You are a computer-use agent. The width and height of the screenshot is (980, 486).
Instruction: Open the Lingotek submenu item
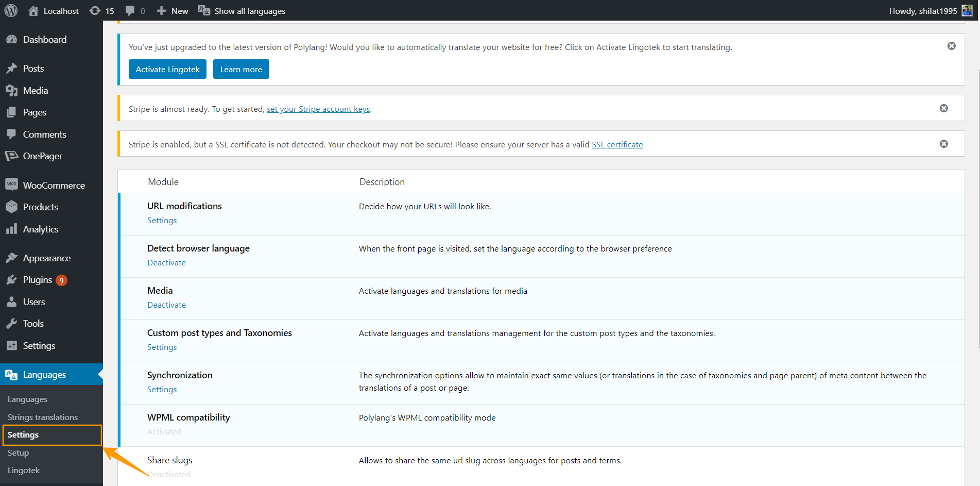(x=24, y=471)
